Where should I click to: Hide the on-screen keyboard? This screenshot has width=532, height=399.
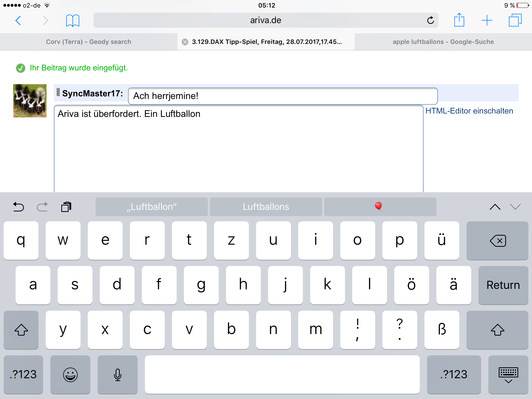508,374
